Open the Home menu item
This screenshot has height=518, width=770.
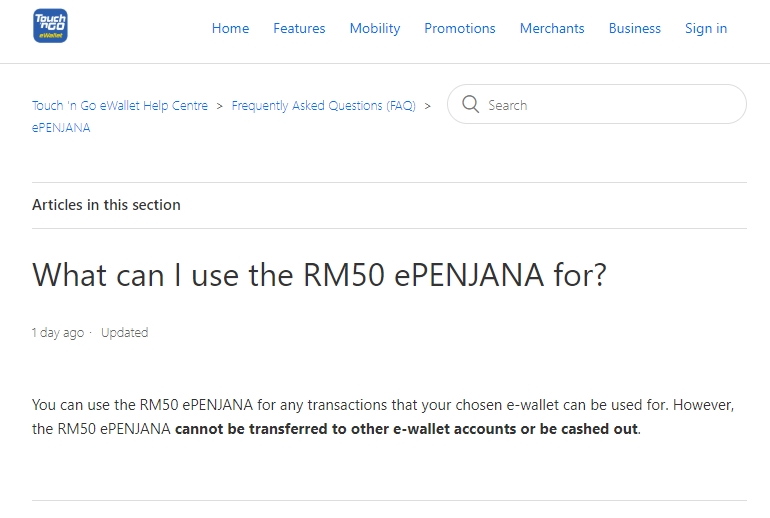(x=230, y=28)
